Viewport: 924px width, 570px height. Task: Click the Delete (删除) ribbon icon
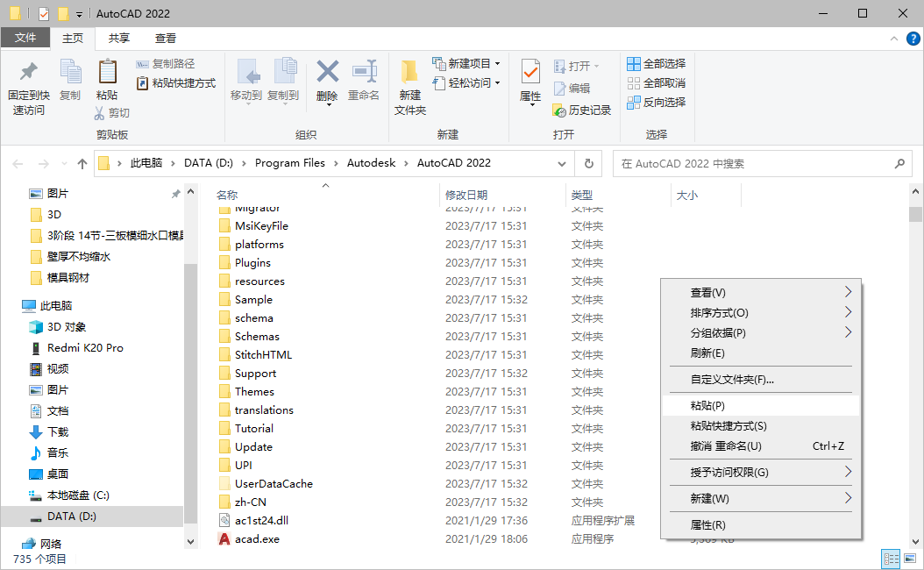click(328, 83)
